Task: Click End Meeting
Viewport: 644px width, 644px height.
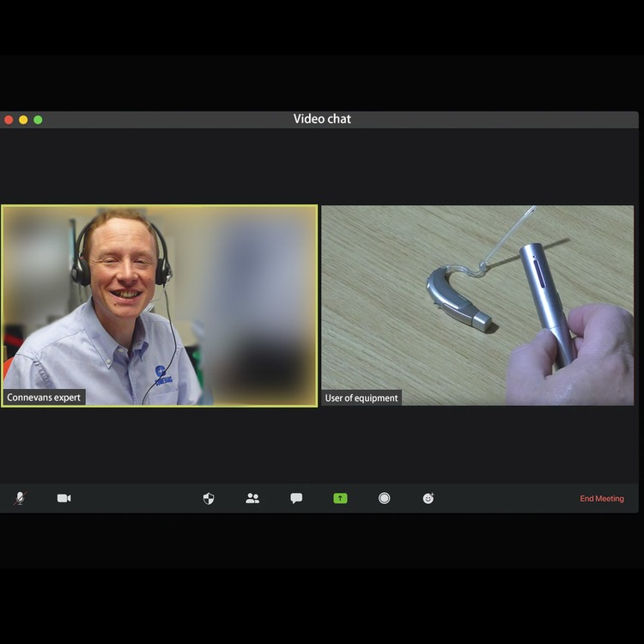Action: click(601, 499)
